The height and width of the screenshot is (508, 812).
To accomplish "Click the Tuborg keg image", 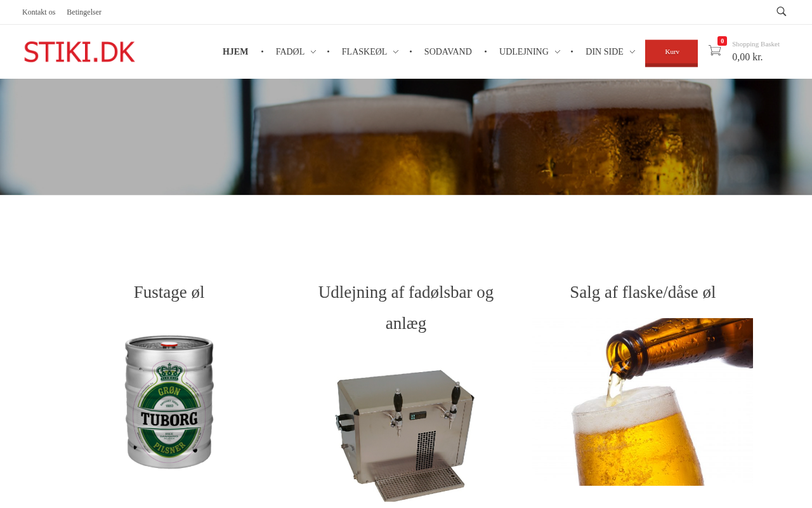I will coord(169,402).
